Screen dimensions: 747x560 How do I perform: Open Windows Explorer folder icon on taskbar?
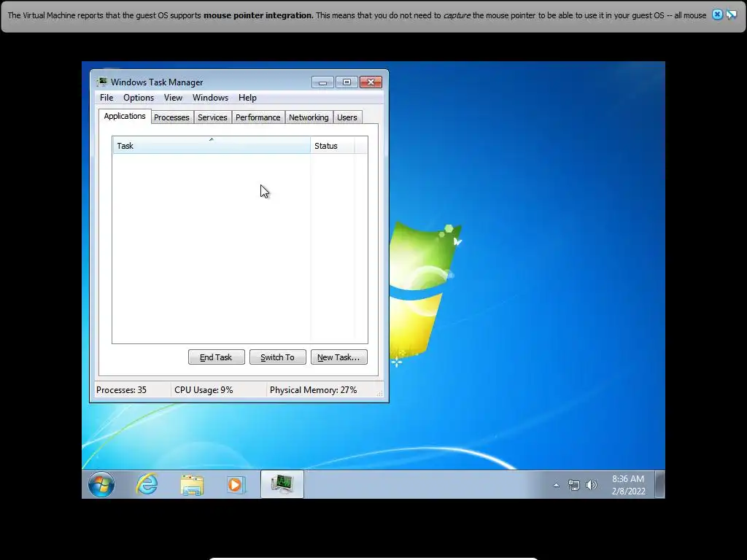coord(192,485)
